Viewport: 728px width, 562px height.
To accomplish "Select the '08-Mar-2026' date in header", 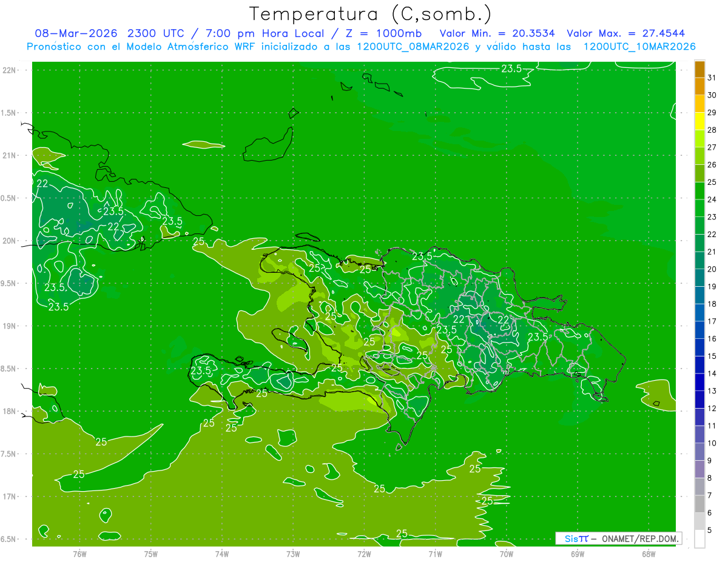I will tap(76, 34).
